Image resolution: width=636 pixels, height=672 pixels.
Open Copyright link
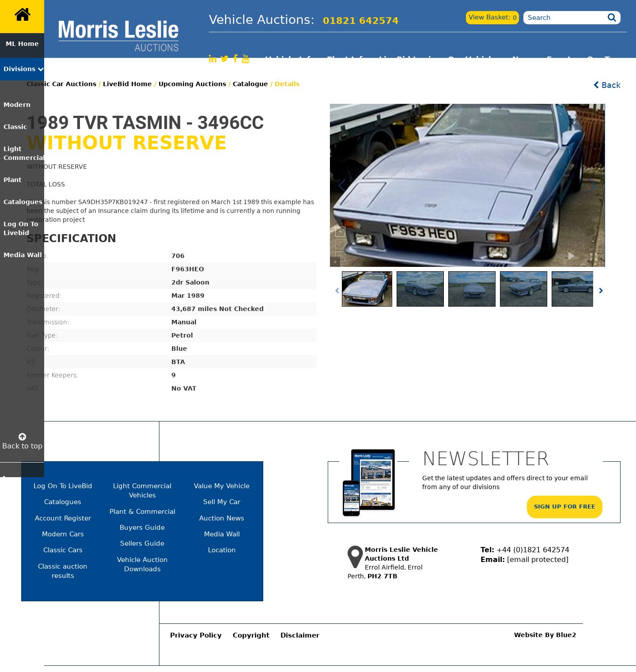pyautogui.click(x=251, y=635)
